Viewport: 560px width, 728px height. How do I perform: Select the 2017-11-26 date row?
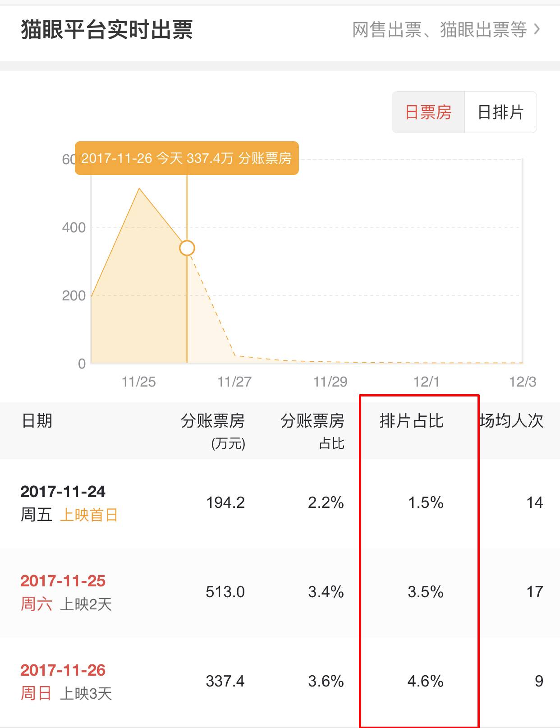(x=280, y=682)
